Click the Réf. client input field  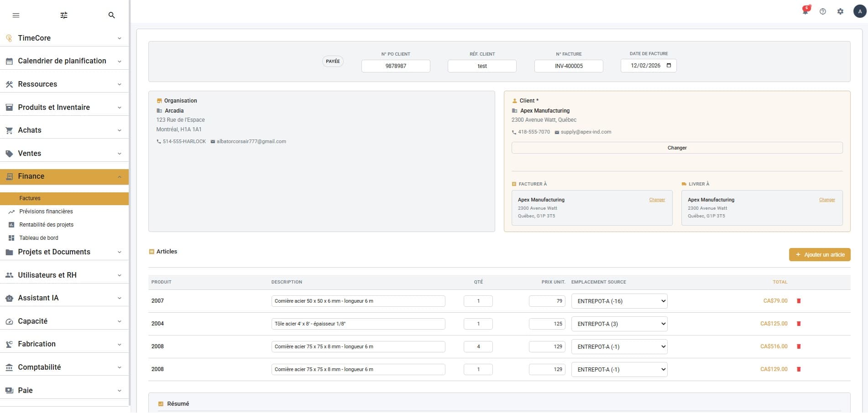pos(482,66)
